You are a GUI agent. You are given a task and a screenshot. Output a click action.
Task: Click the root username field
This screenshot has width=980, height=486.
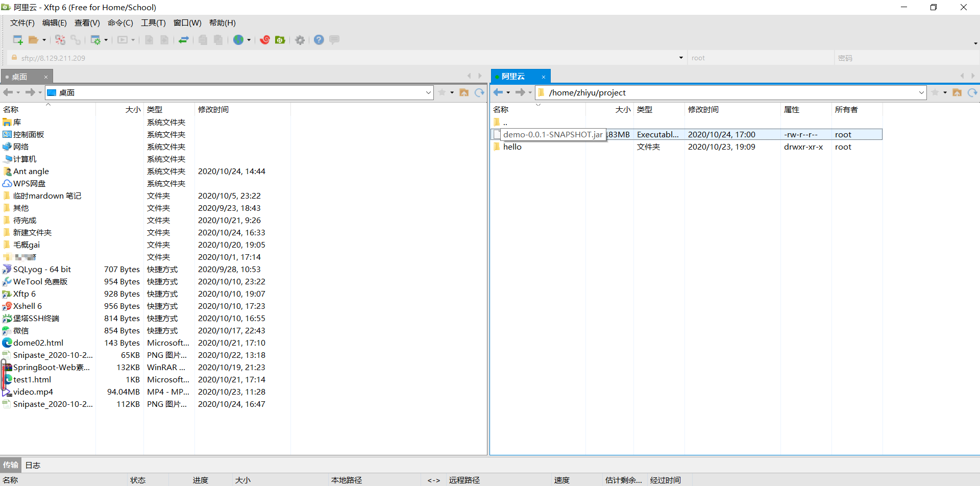coord(761,58)
